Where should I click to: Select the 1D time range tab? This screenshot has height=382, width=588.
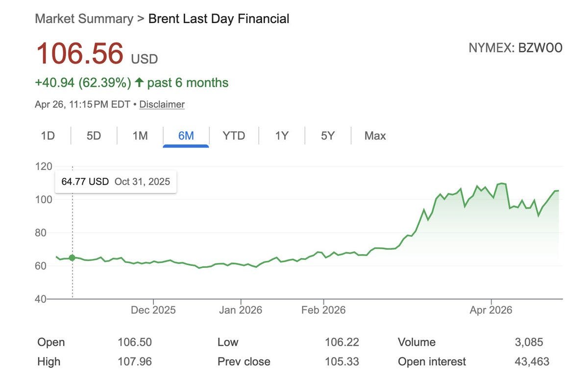(48, 136)
